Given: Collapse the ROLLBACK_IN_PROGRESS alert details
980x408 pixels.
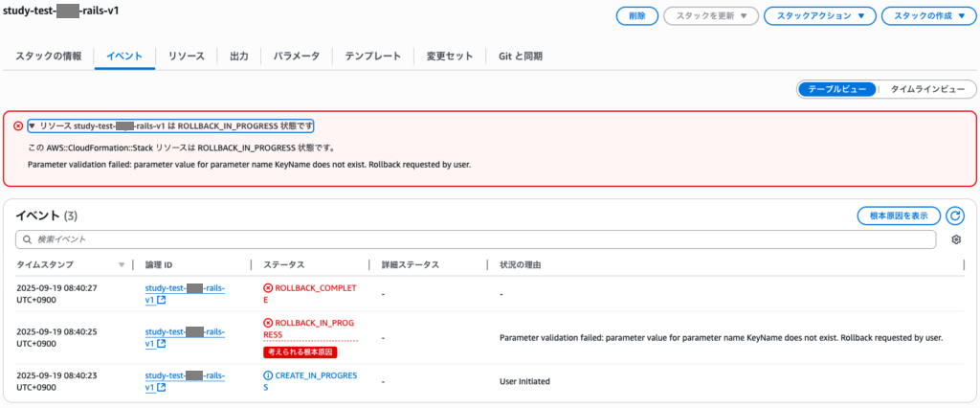Looking at the screenshot, I should [33, 126].
